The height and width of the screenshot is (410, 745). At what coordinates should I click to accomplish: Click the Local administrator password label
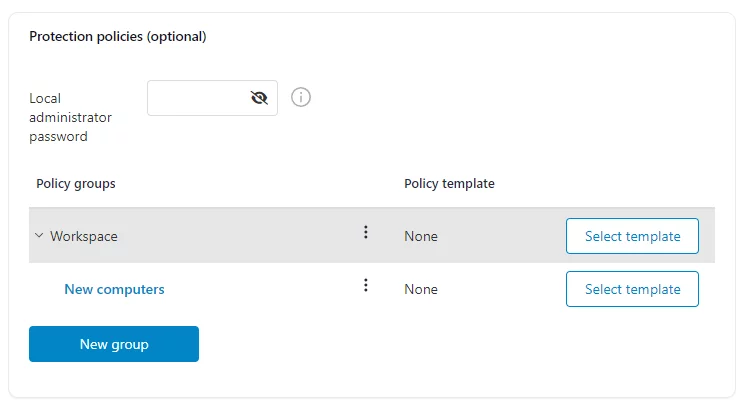click(x=70, y=117)
